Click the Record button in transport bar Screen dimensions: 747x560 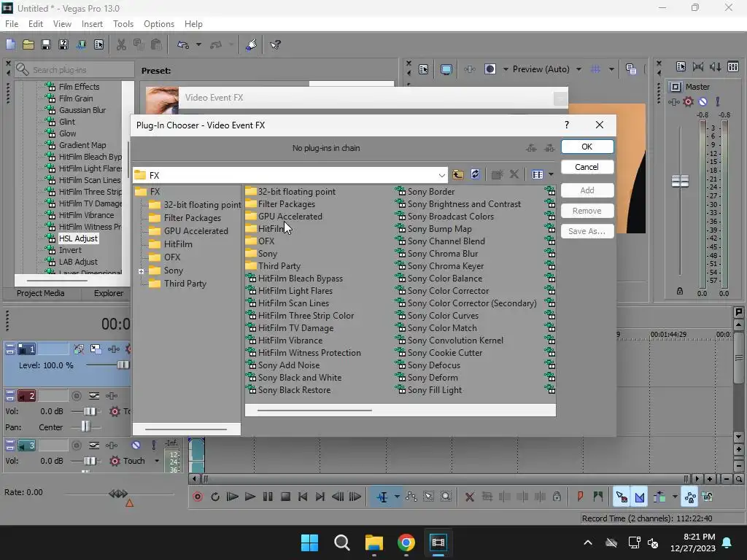pyautogui.click(x=198, y=497)
